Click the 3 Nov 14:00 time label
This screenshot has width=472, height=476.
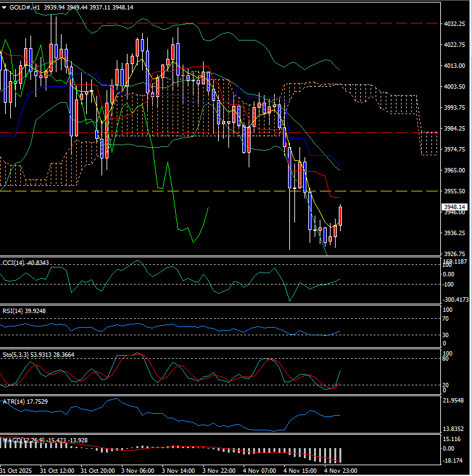[x=178, y=471]
